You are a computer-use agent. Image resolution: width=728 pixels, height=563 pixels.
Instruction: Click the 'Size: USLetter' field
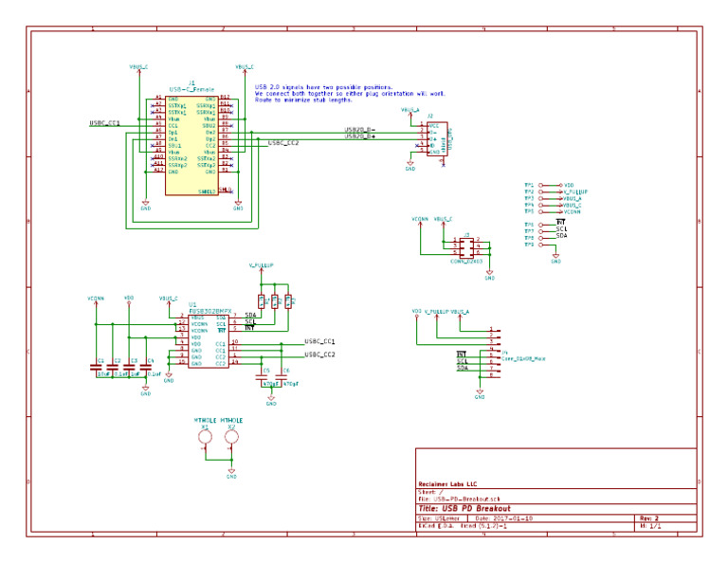[x=439, y=518]
